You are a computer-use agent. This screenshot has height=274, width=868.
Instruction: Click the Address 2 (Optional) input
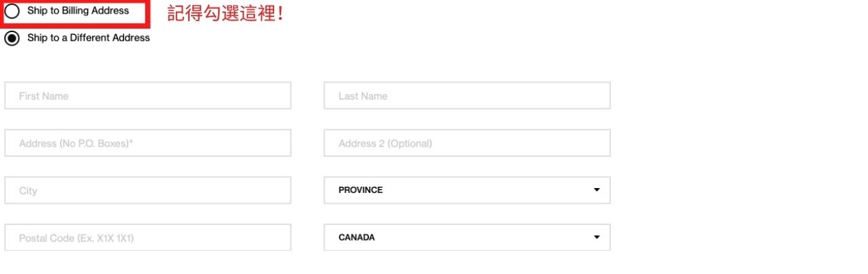(x=466, y=143)
